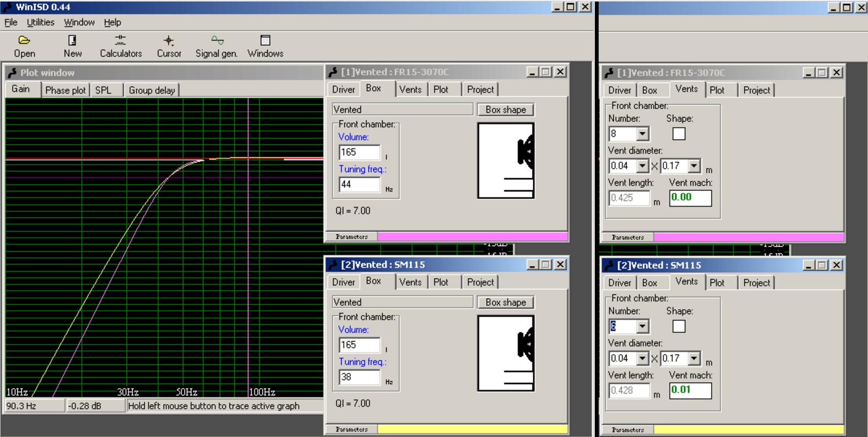Open Project tab in FR15-3070C Box-tab window
The image size is (868, 437).
480,90
